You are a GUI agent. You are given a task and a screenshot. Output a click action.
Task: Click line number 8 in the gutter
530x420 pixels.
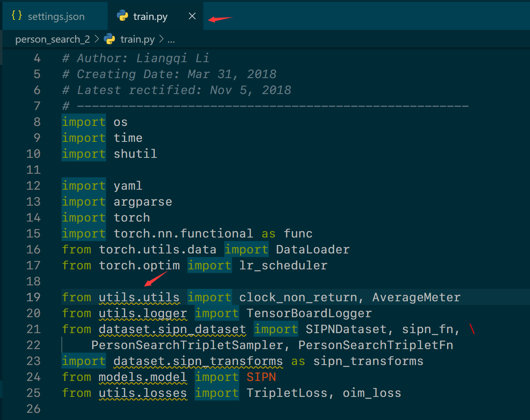coord(37,122)
